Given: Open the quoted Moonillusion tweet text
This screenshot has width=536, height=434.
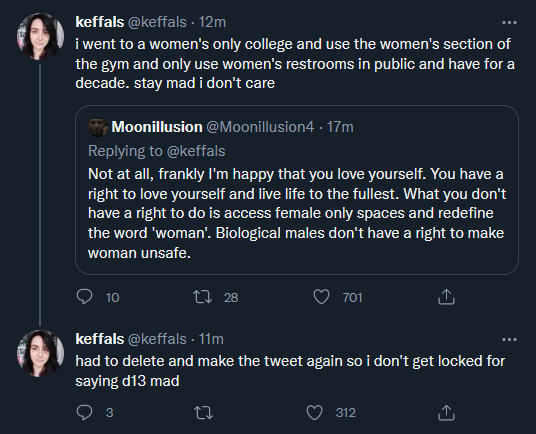Looking at the screenshot, I should 297,213.
